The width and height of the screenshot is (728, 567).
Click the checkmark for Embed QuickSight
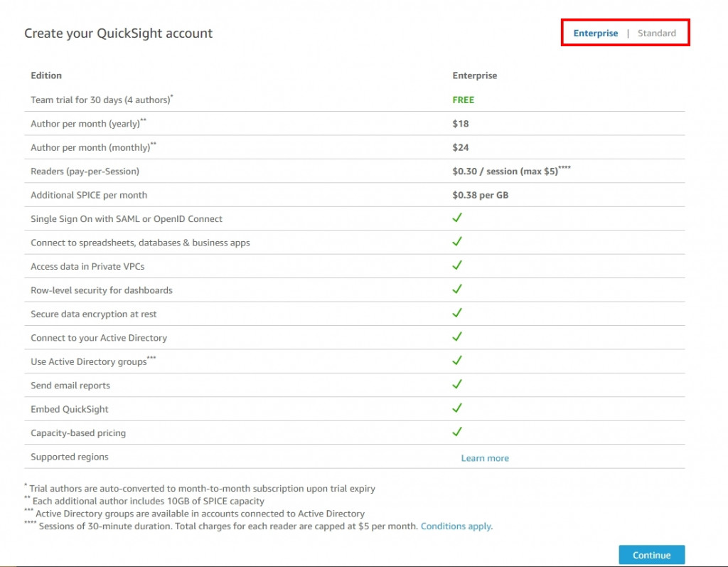click(457, 408)
